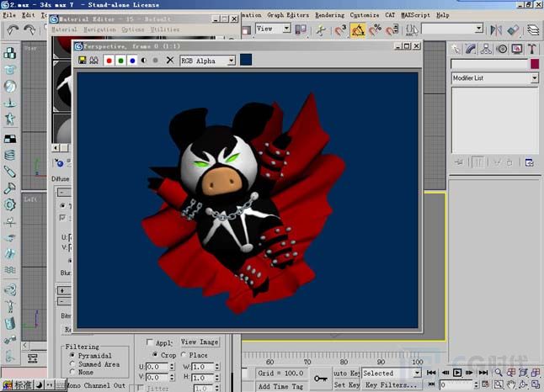Click the Undo arrow in main toolbar
The width and height of the screenshot is (544, 392).
tap(13, 30)
